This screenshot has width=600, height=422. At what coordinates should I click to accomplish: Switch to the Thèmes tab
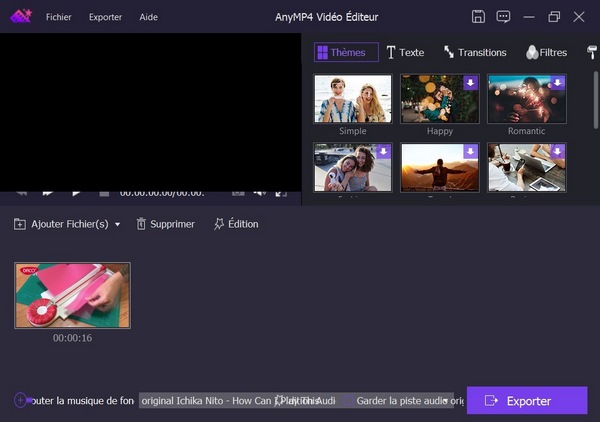[x=346, y=52]
